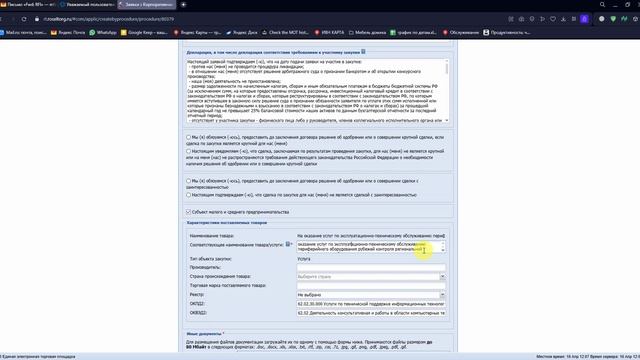Viewport: 640px width, 360px height.
Task: Click the play-arrow icon in browser toolbar
Action: pyautogui.click(x=542, y=19)
